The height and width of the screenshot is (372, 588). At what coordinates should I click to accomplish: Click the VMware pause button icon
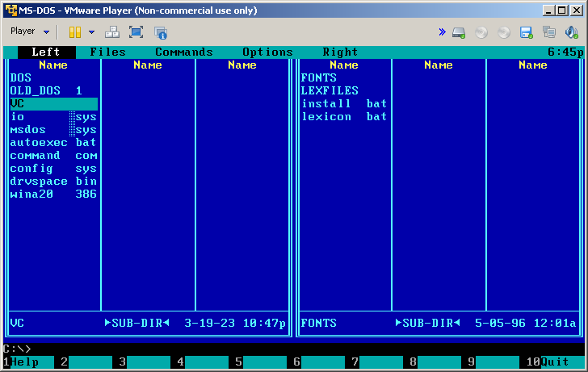point(75,32)
